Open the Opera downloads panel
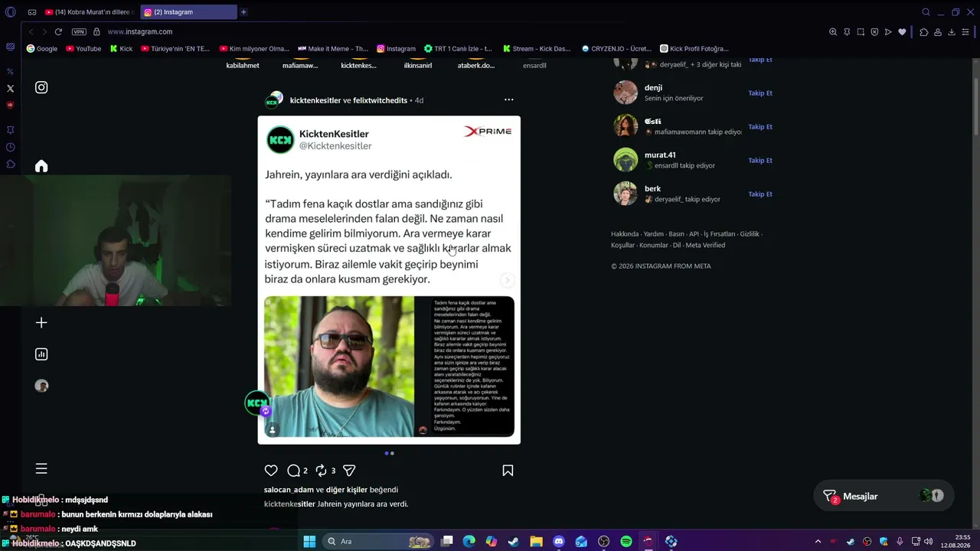Viewport: 980px width, 551px height. [x=952, y=31]
